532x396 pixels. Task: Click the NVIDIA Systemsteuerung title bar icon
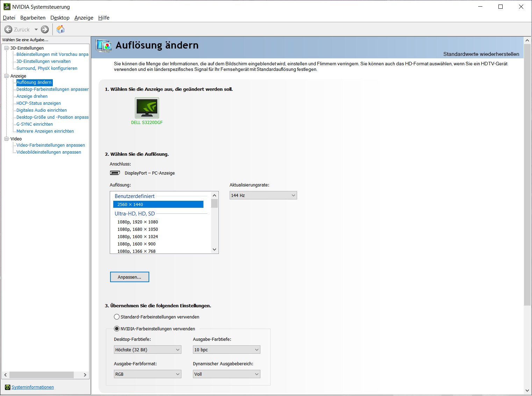pos(7,7)
